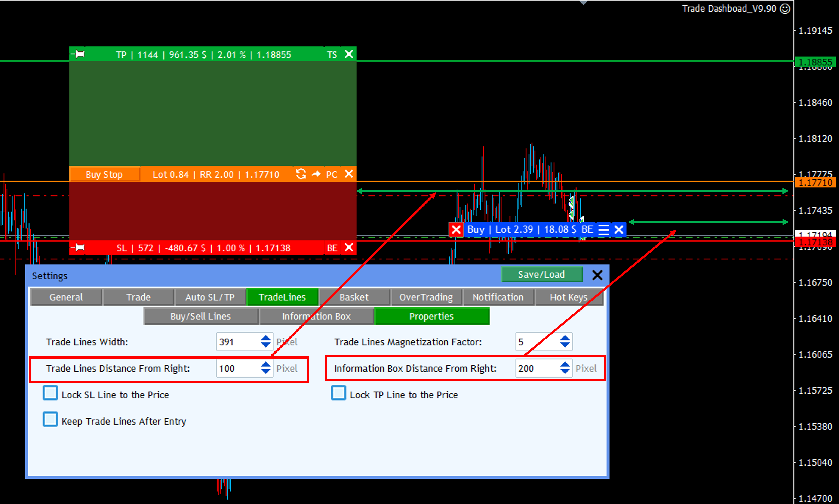This screenshot has height=504, width=839.
Task: Increase Trade Lines Width with up arrow
Action: (x=265, y=338)
